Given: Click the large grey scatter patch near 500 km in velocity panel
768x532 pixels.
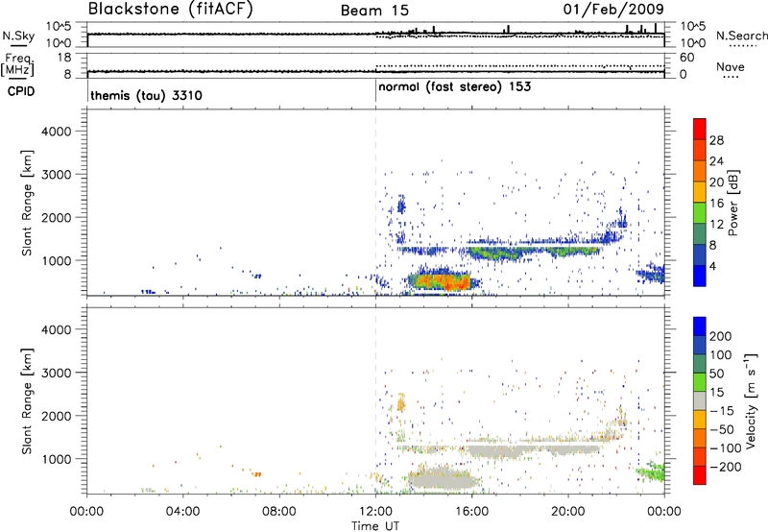Looking at the screenshot, I should pyautogui.click(x=441, y=479).
